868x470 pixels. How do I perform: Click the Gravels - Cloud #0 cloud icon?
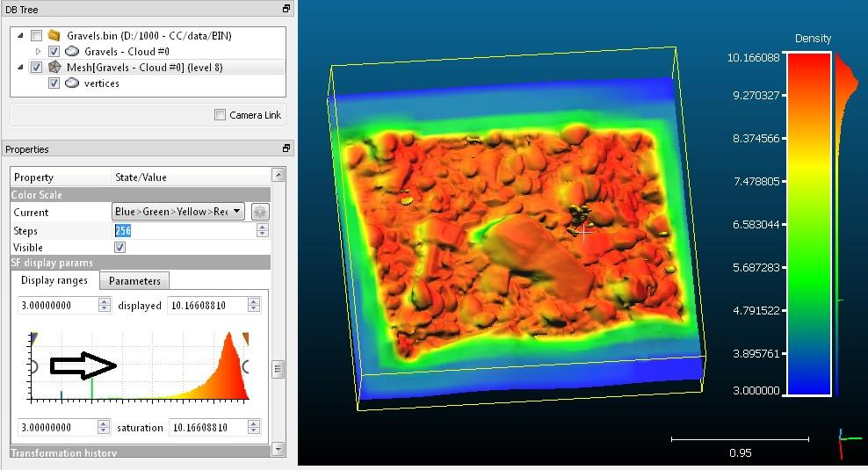[x=73, y=52]
